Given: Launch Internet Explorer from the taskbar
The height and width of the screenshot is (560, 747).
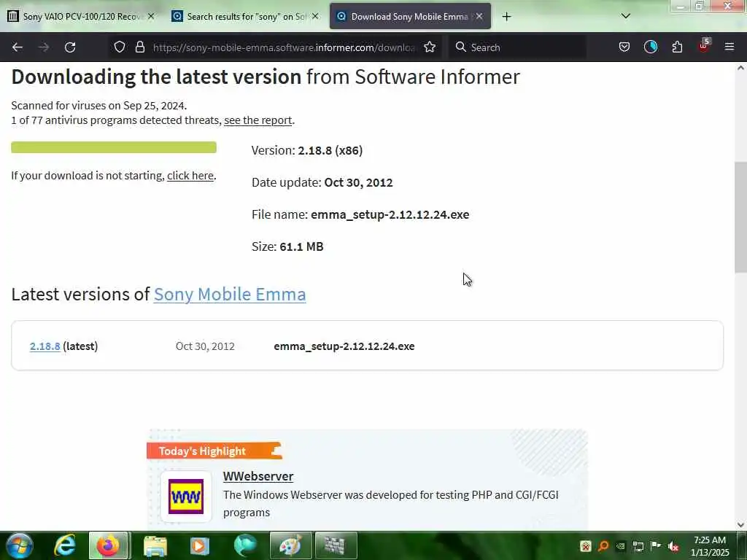Looking at the screenshot, I should 64,545.
